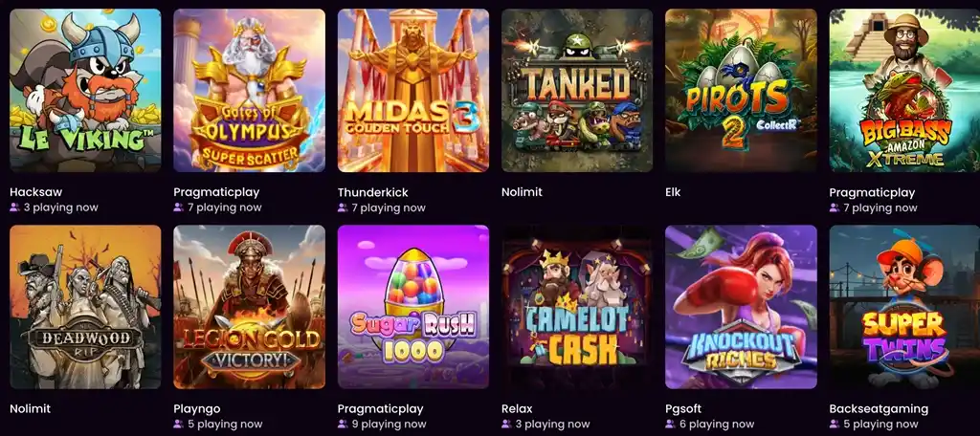This screenshot has height=436, width=980.
Task: Click players icon beside 3 playing now under Hacksaw
Action: pos(14,207)
